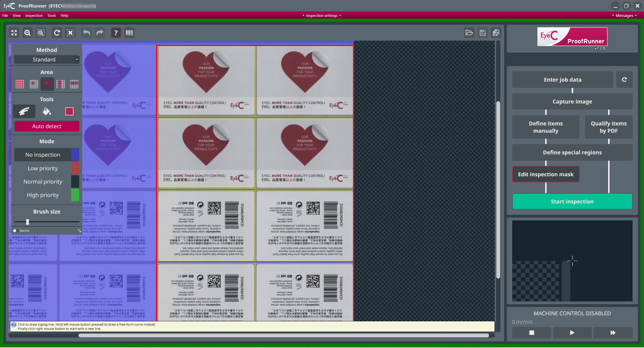This screenshot has height=348, width=644.
Task: Expand the Messages panel
Action: point(625,16)
